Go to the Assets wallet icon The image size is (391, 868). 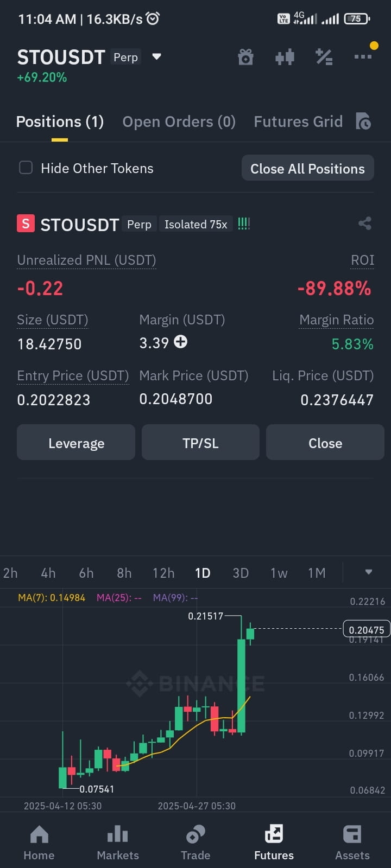(x=352, y=843)
